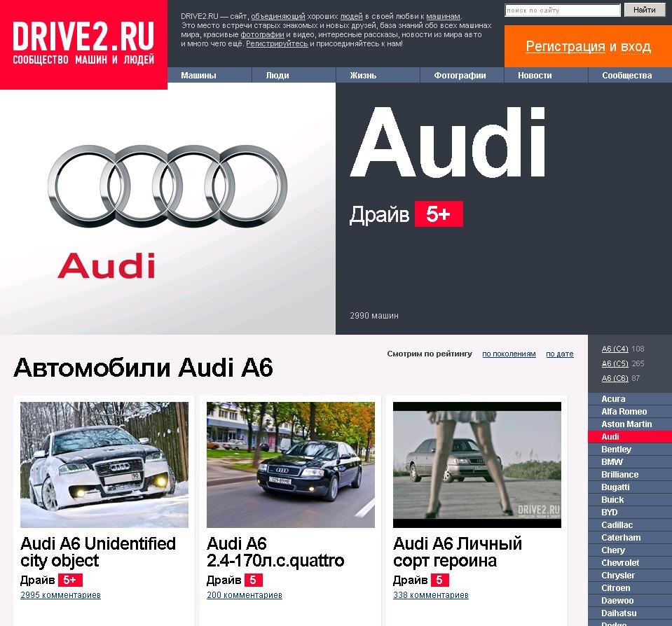Open Audi A6 Unidentified city object title
The width and height of the screenshot is (672, 626).
98,552
